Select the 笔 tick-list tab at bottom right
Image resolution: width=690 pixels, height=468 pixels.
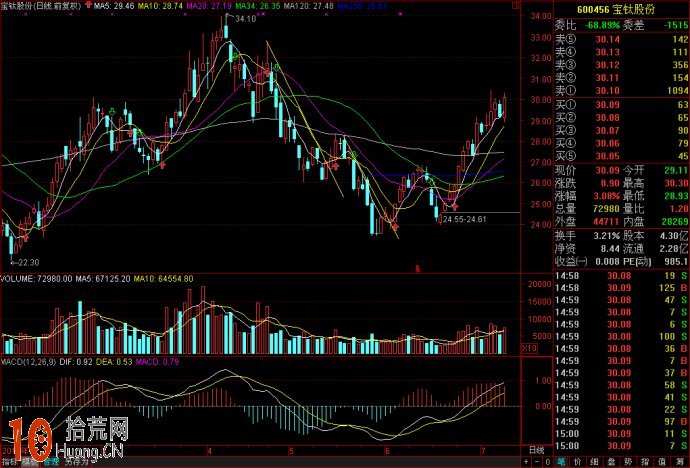[x=561, y=462]
